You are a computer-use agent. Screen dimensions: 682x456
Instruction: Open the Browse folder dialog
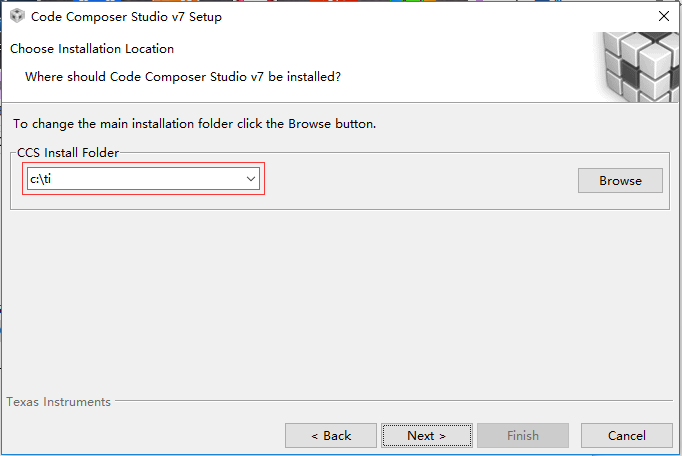coord(620,181)
